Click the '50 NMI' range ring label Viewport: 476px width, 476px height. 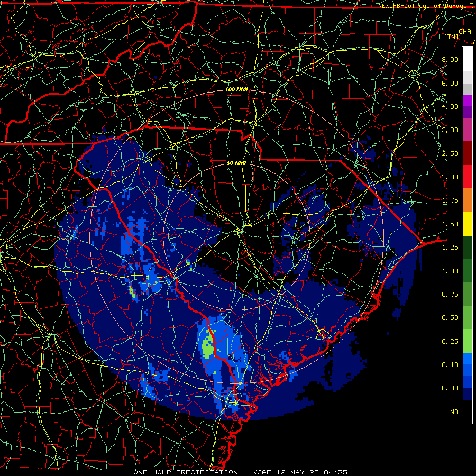tap(236, 163)
